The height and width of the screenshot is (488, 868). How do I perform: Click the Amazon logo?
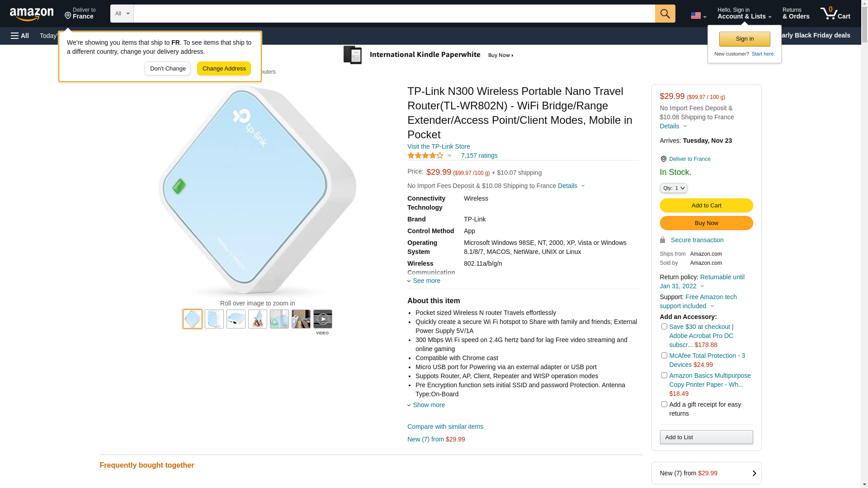coord(32,14)
